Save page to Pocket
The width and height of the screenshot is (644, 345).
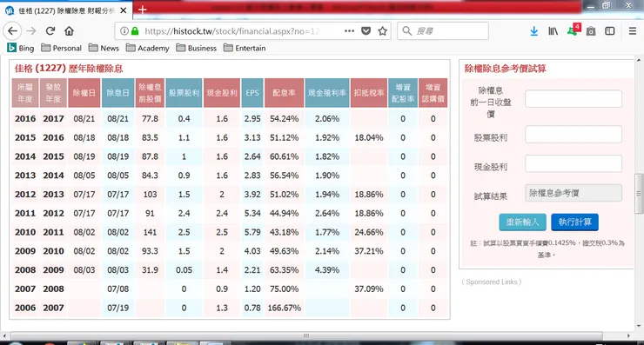[366, 30]
